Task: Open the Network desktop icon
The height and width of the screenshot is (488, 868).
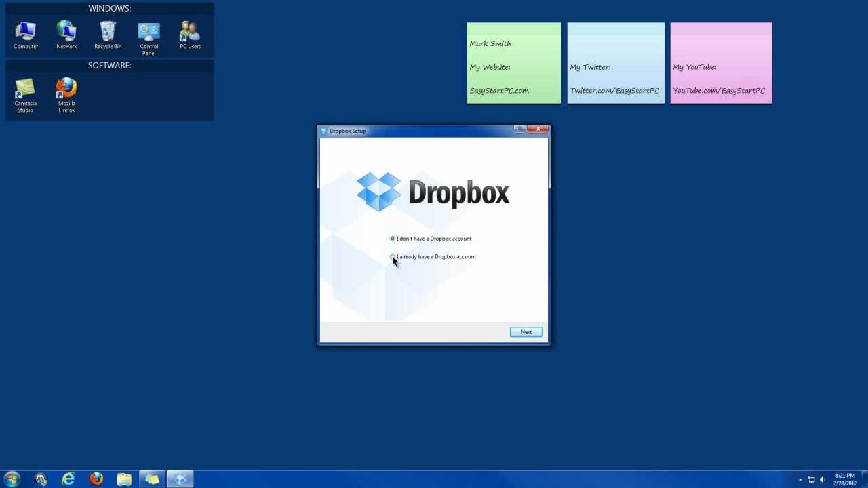Action: [66, 35]
